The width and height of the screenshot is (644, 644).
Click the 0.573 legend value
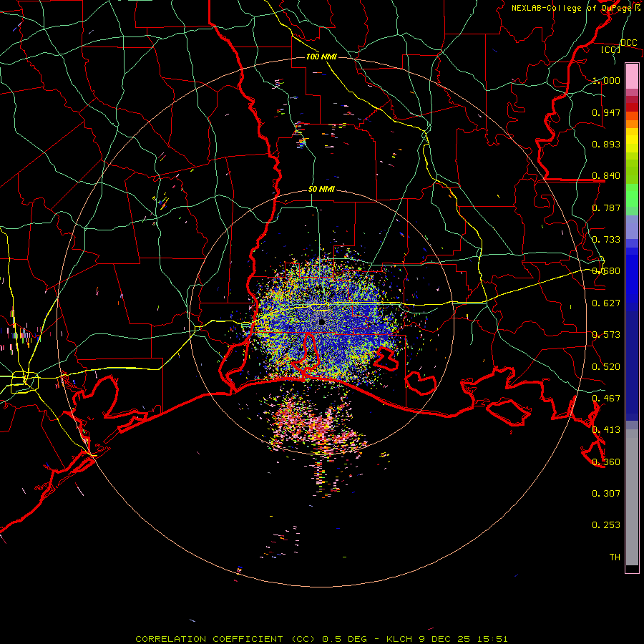(x=606, y=335)
